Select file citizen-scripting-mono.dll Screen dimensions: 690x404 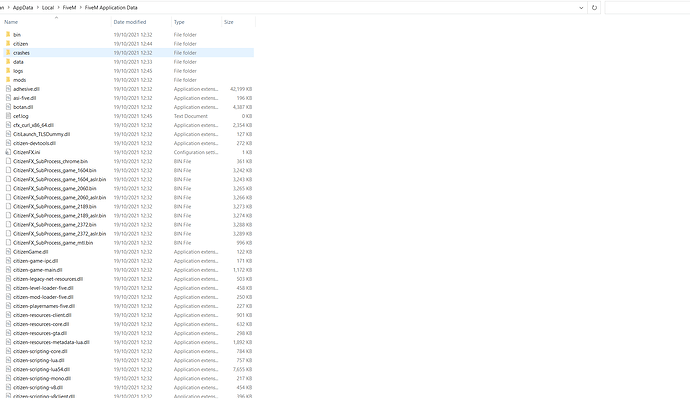tap(42, 378)
